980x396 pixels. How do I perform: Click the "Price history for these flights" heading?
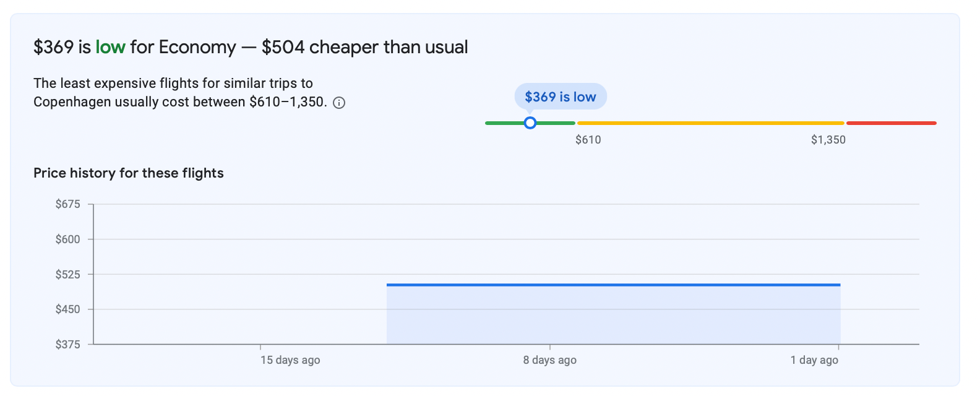coord(129,173)
